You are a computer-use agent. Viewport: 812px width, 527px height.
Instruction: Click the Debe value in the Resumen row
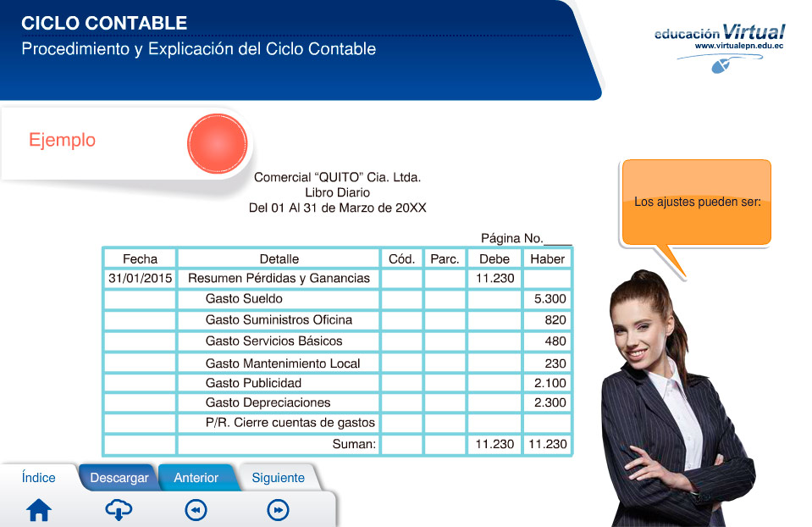[x=495, y=278]
